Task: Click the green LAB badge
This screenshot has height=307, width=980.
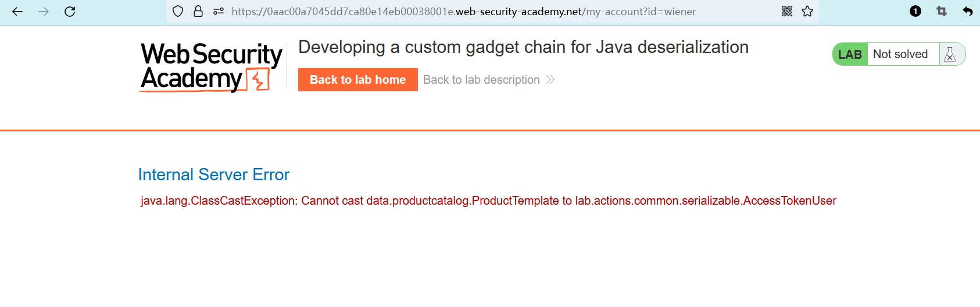Action: click(850, 55)
